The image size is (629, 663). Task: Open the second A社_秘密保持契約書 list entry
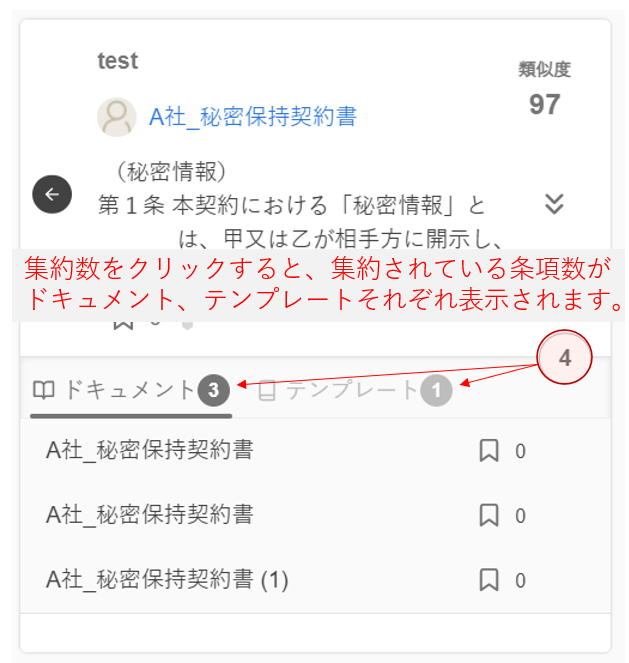(150, 515)
